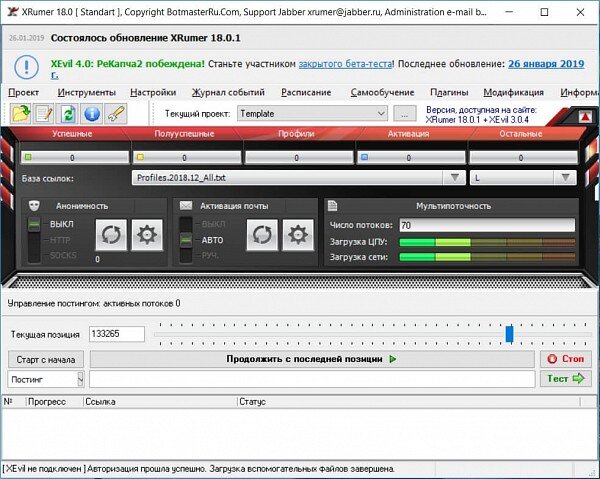Open Анонимность gear settings

[147, 235]
